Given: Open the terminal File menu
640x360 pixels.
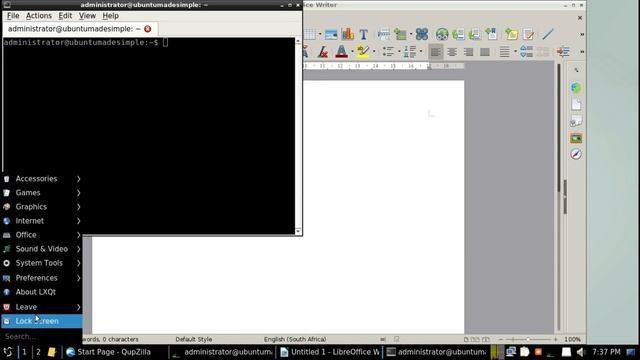Looking at the screenshot, I should 13,16.
